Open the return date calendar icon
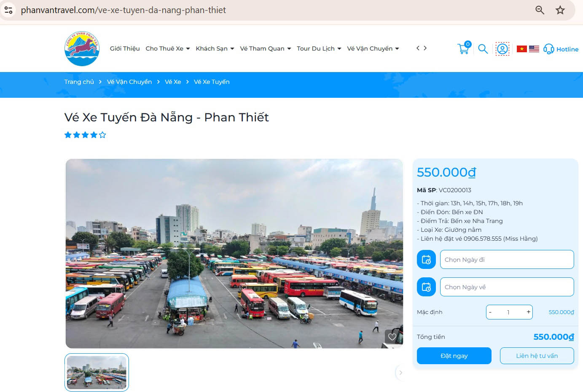This screenshot has height=392, width=583. 426,287
